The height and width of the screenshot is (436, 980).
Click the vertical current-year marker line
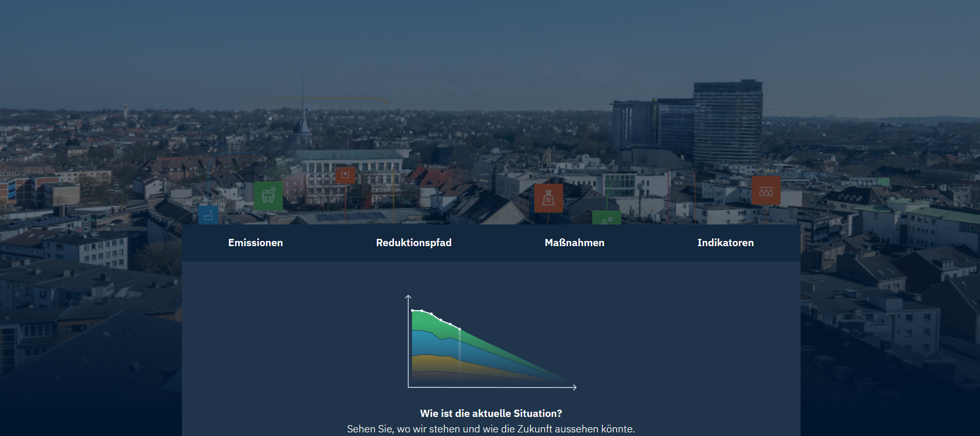click(x=460, y=356)
